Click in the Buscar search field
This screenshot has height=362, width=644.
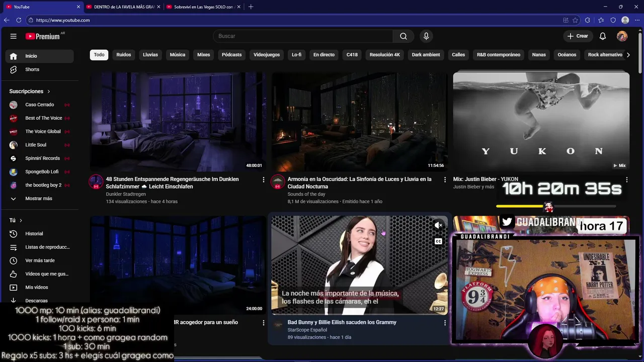[x=303, y=36]
